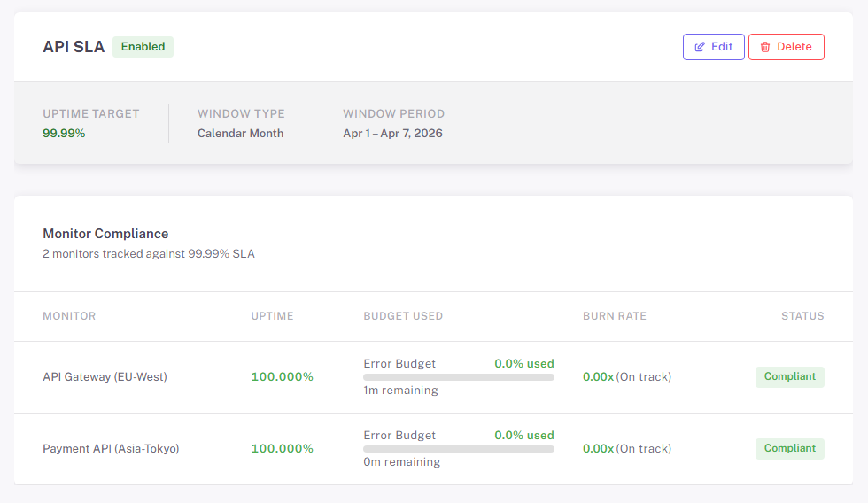Click the Calendar Month window type value
Screen dimensions: 868x503
coord(240,134)
